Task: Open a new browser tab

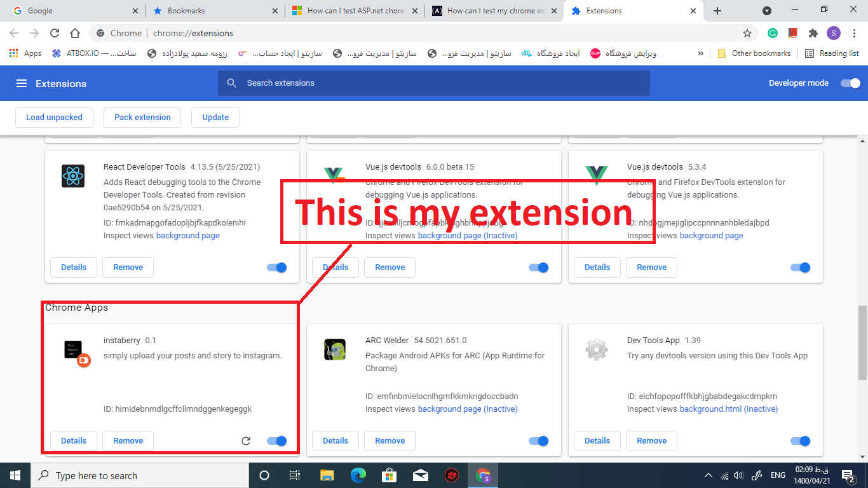Action: tap(717, 11)
